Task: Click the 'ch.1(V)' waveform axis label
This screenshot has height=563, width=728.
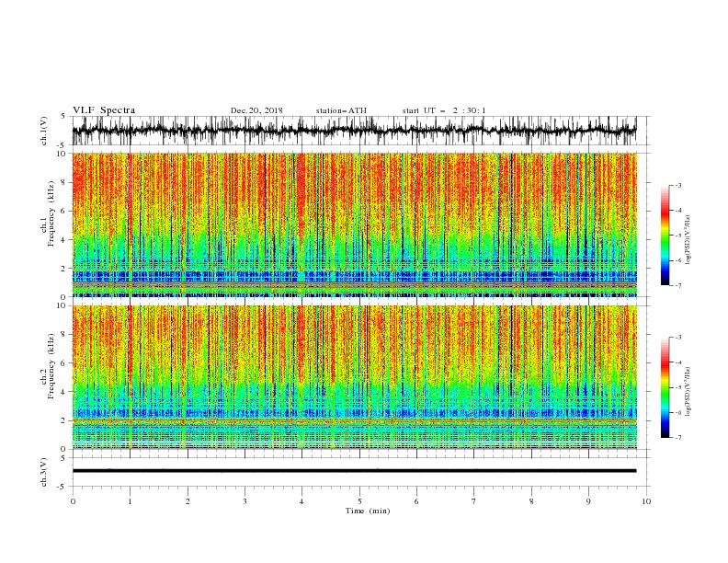Action: click(x=44, y=131)
